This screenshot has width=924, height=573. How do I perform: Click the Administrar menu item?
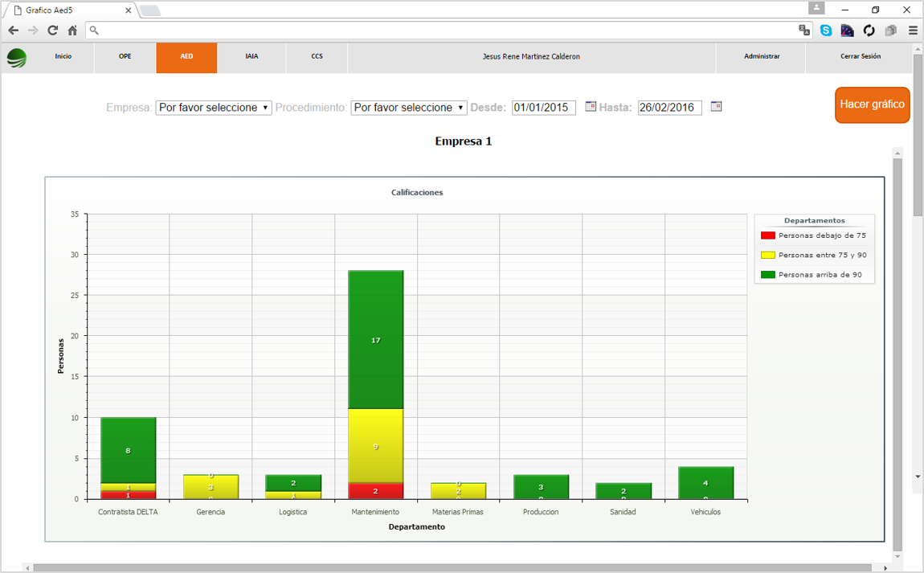pos(762,56)
